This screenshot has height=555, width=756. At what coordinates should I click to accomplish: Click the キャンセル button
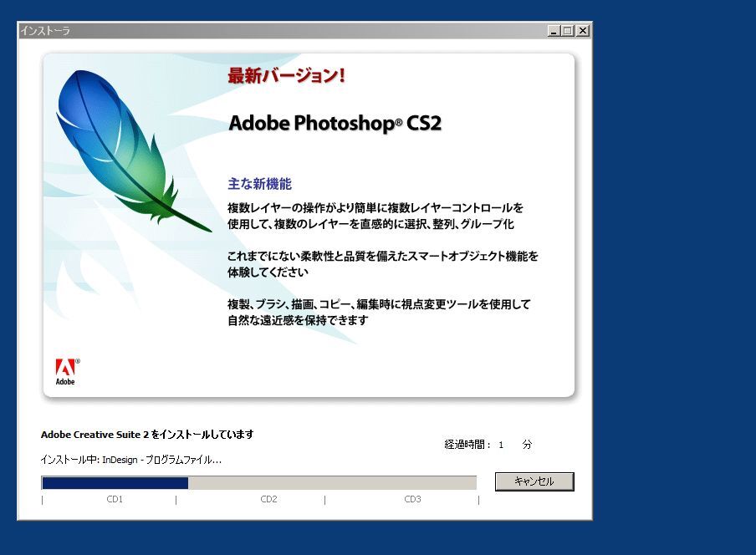click(x=534, y=481)
